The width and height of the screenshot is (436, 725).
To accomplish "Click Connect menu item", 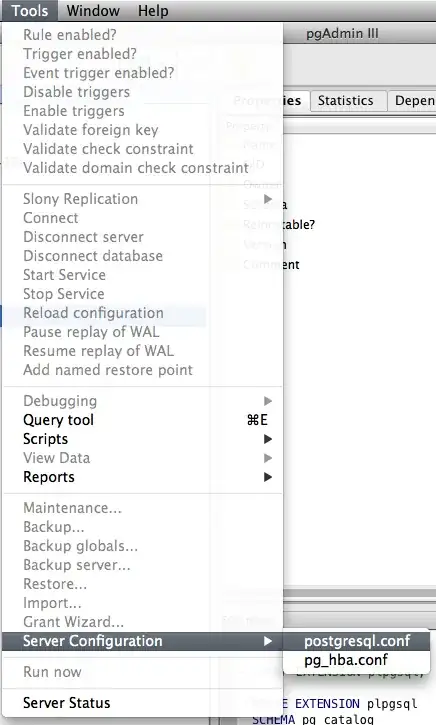I will tap(142, 218).
